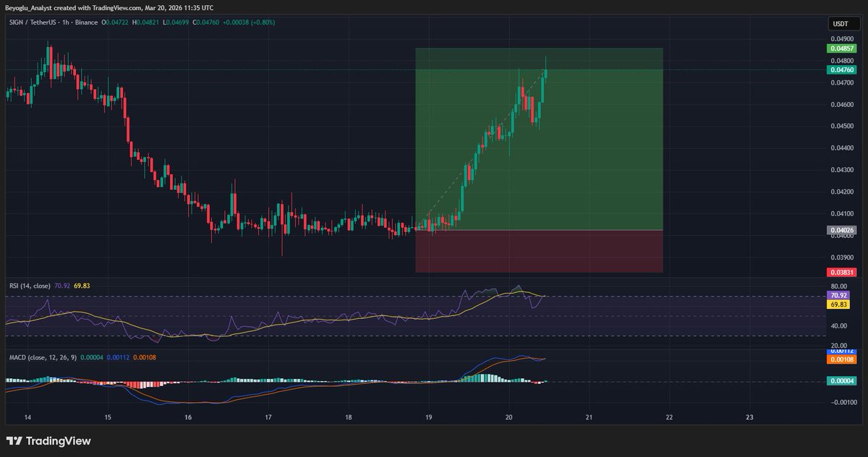Click the red 0.03831 stop price label
This screenshot has width=868, height=457.
tap(841, 273)
